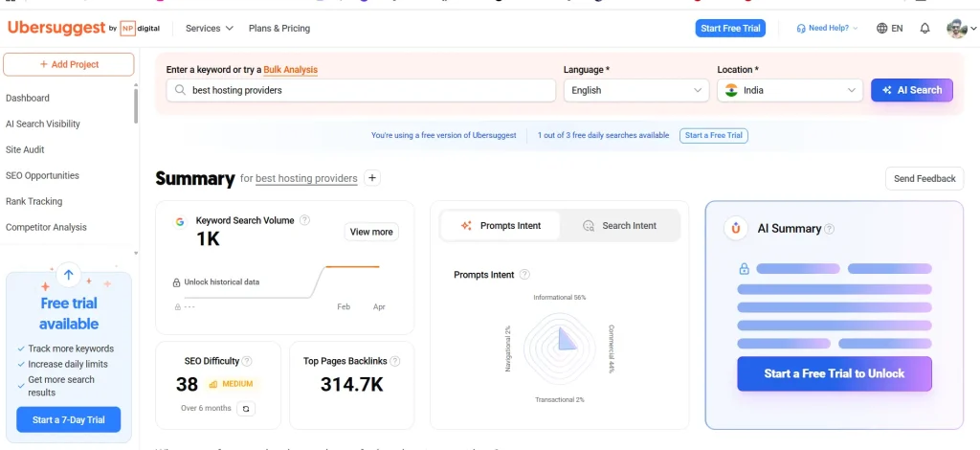
Task: Open the EN language selector
Action: click(x=889, y=28)
